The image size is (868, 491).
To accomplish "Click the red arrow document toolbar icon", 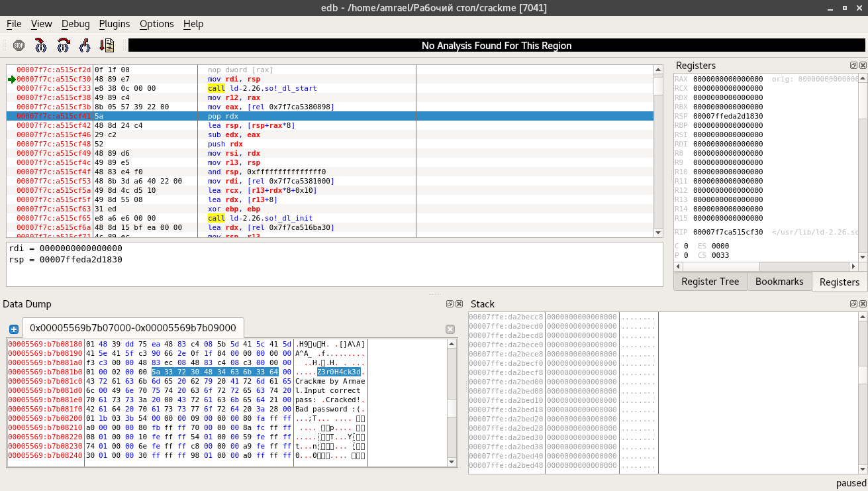I will [107, 46].
